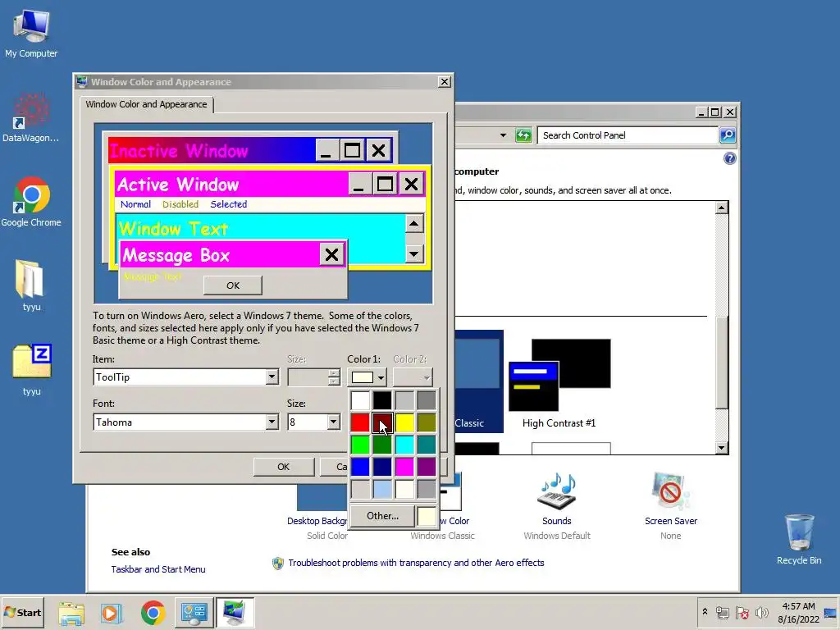Click OK in Window Color dialog
840x630 pixels.
click(x=283, y=467)
